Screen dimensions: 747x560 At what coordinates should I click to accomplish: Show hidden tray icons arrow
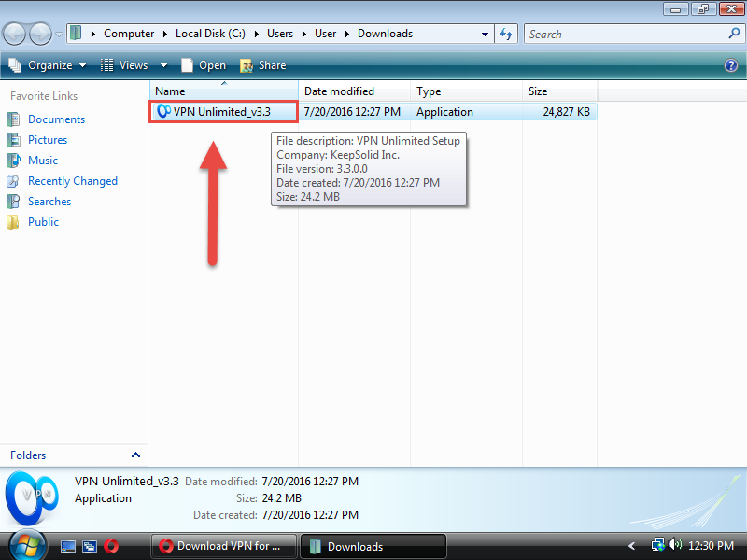pos(632,546)
